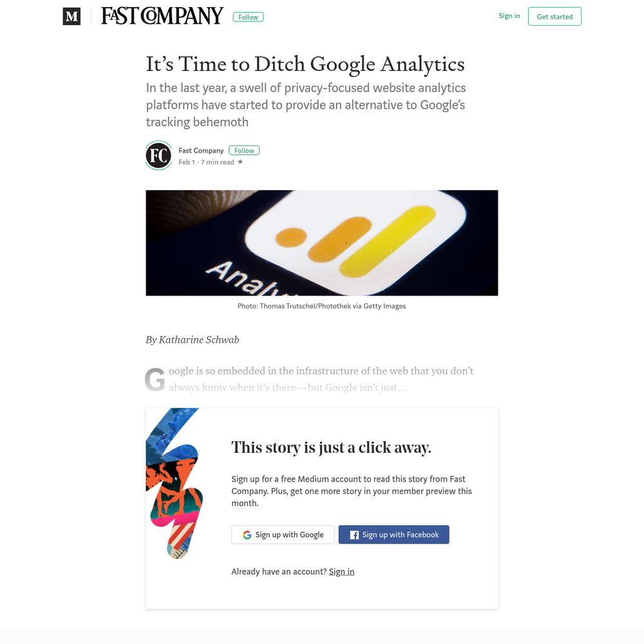Click the Fast Company masthead logo
The width and height of the screenshot is (644, 644).
click(162, 16)
